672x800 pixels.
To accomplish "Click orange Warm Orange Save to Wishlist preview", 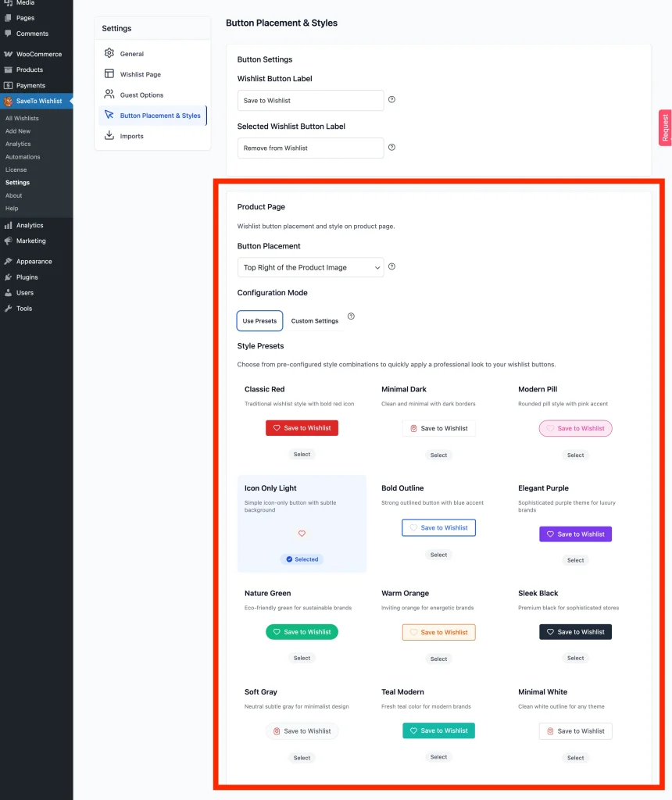I will (439, 632).
